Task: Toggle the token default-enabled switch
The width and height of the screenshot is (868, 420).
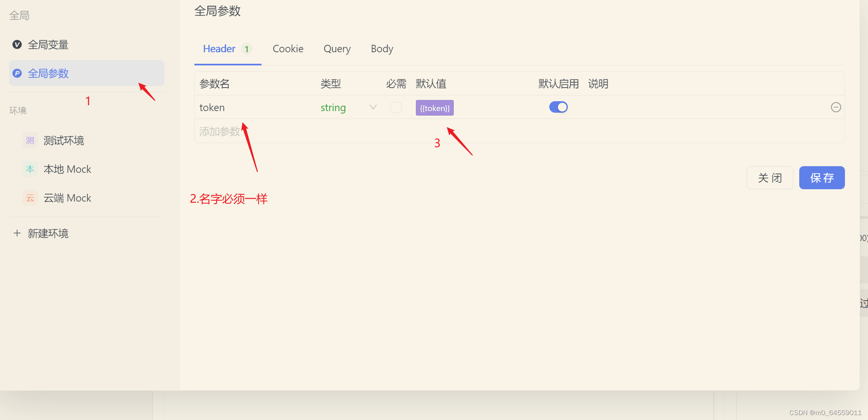Action: (x=558, y=107)
